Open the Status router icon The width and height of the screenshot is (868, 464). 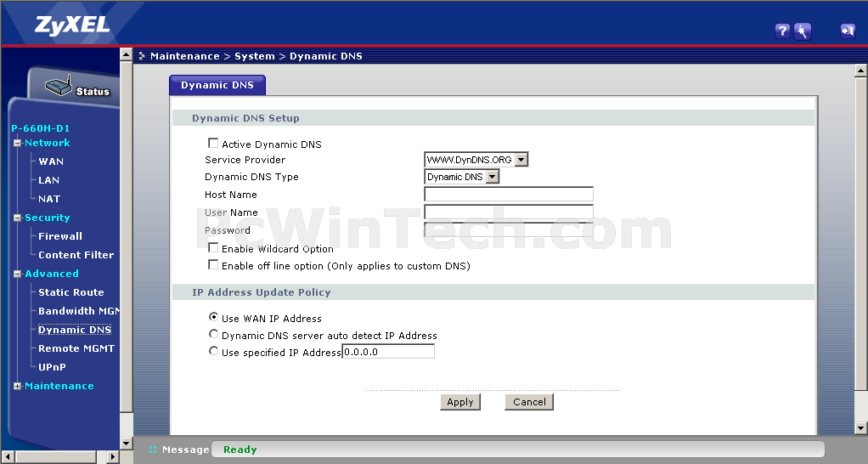pos(58,86)
